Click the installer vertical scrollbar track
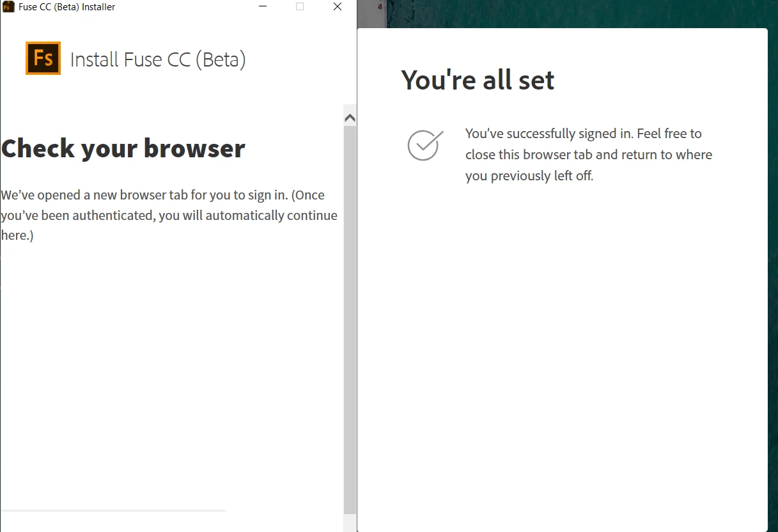The height and width of the screenshot is (532, 778). pos(350,318)
